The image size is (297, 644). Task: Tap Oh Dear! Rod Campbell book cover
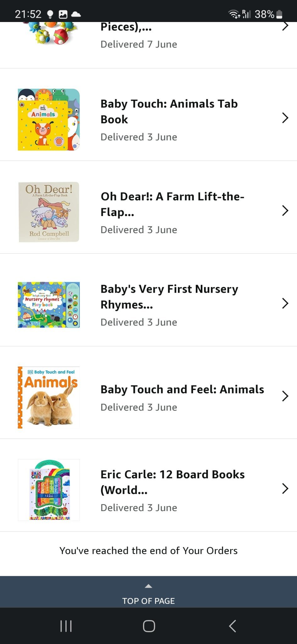coord(49,212)
